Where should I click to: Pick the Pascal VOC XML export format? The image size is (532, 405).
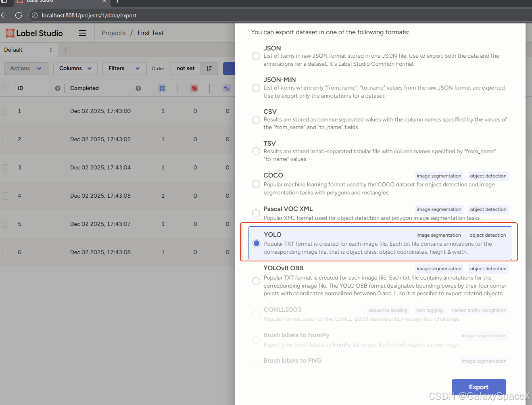pyautogui.click(x=256, y=213)
